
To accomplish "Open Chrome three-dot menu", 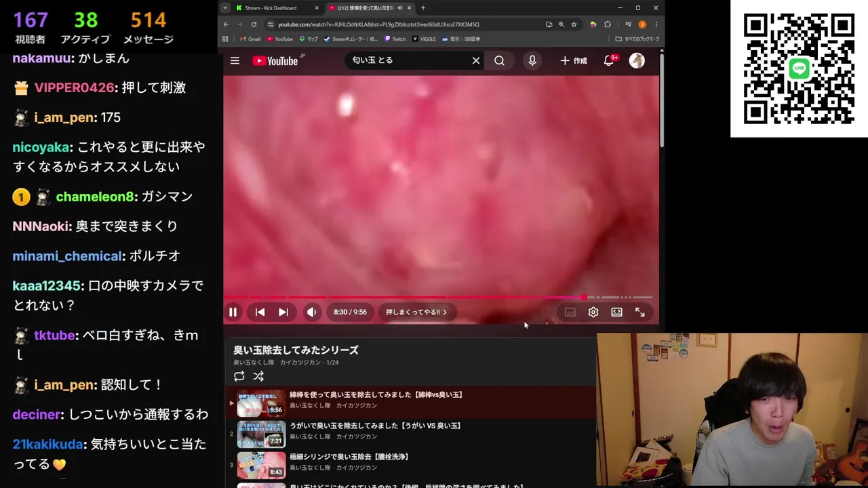I will 656,24.
